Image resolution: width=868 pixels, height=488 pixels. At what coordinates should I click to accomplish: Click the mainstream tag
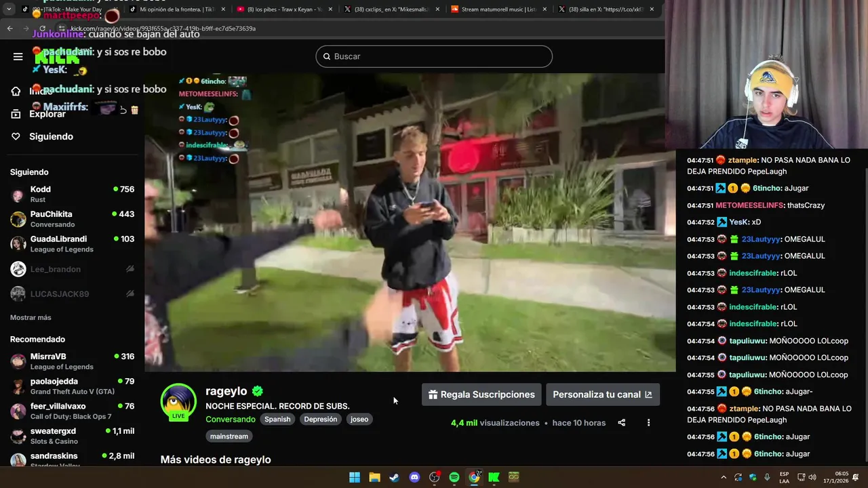pos(229,436)
